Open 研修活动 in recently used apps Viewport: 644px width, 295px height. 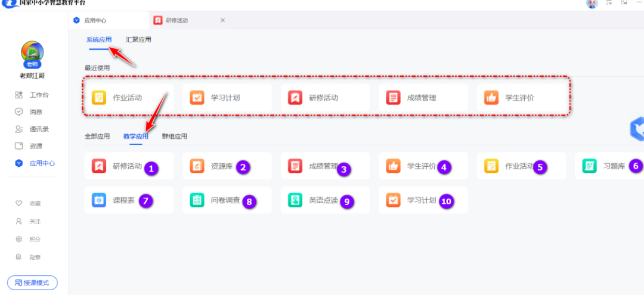[x=326, y=98]
